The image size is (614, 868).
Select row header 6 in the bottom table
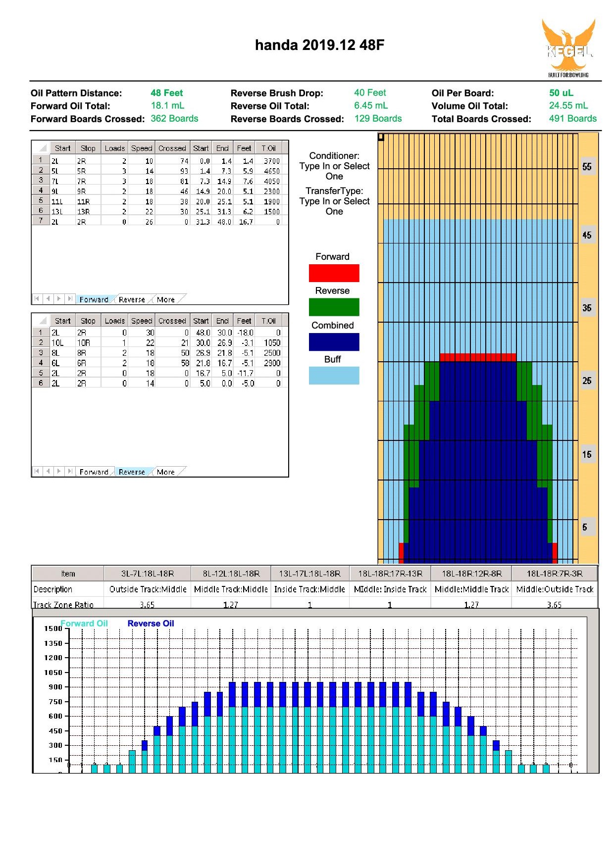41,383
